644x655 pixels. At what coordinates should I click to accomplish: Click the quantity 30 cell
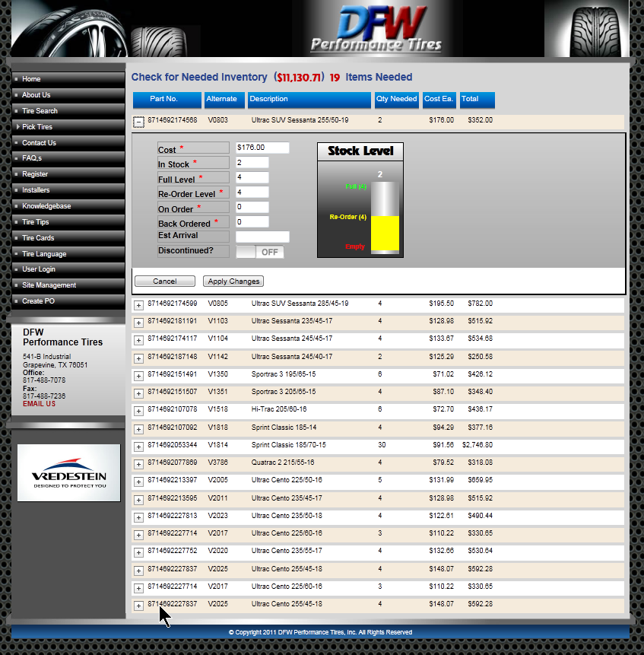pos(382,445)
